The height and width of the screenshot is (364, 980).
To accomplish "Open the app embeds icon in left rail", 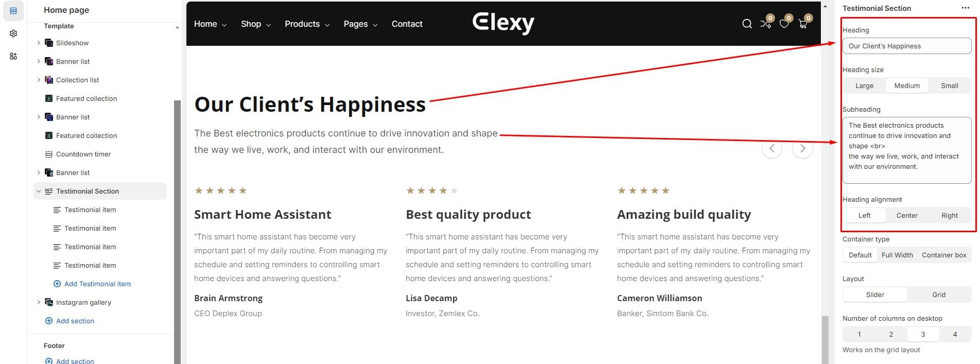I will click(13, 56).
